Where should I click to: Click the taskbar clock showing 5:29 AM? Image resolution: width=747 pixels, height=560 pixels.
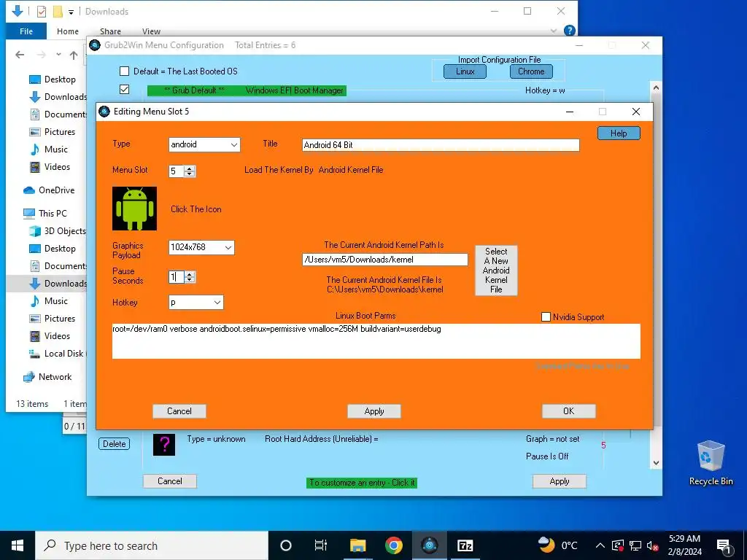(x=684, y=545)
